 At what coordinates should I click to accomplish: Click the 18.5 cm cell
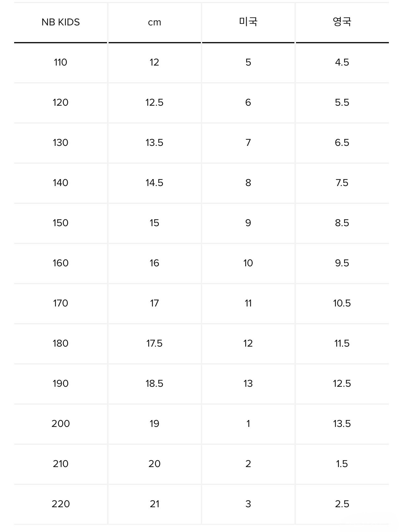pyautogui.click(x=154, y=384)
